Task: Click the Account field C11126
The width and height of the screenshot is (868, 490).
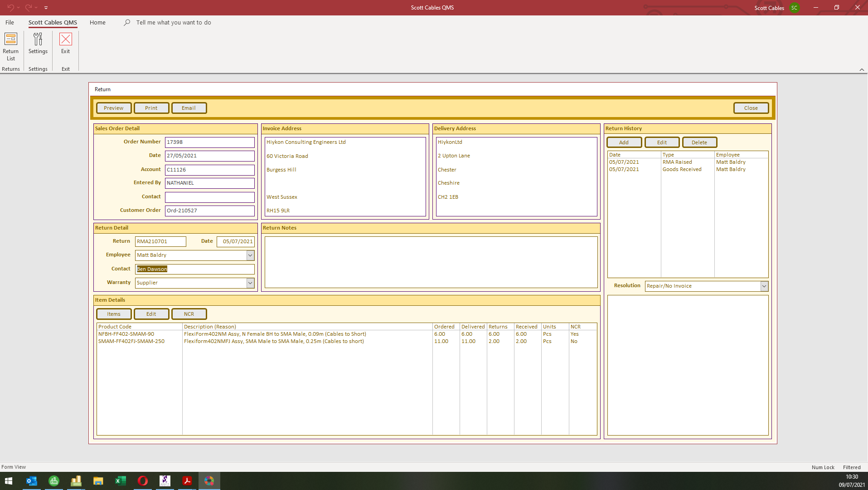Action: click(x=209, y=170)
